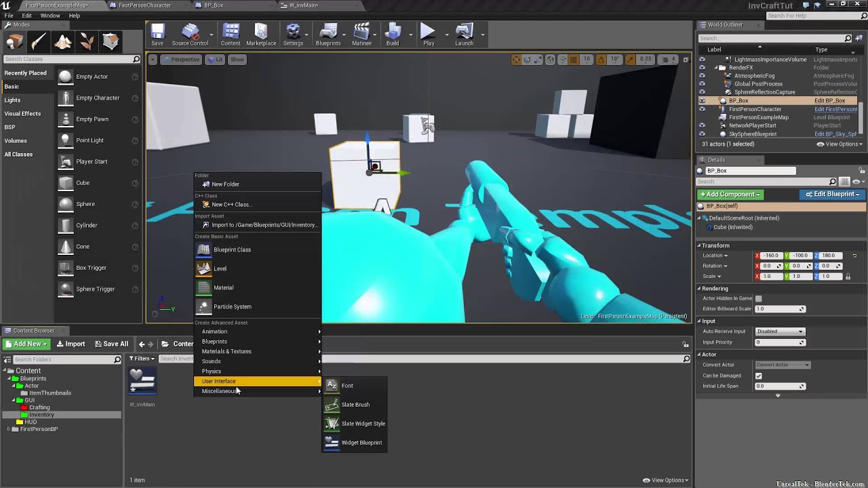This screenshot has width=868, height=488.
Task: Choose Slate Widget Style from submenu
Action: [354, 424]
